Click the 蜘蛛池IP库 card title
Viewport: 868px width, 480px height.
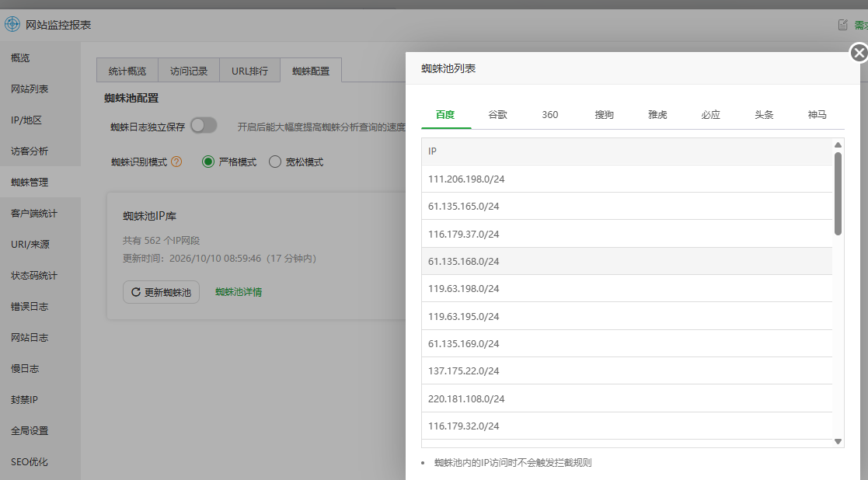pyautogui.click(x=149, y=216)
